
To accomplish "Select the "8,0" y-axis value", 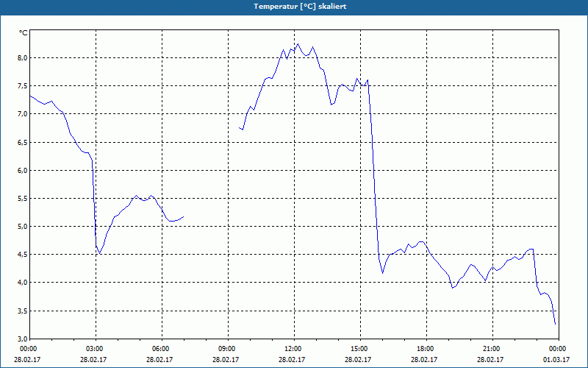I will click(x=23, y=58).
